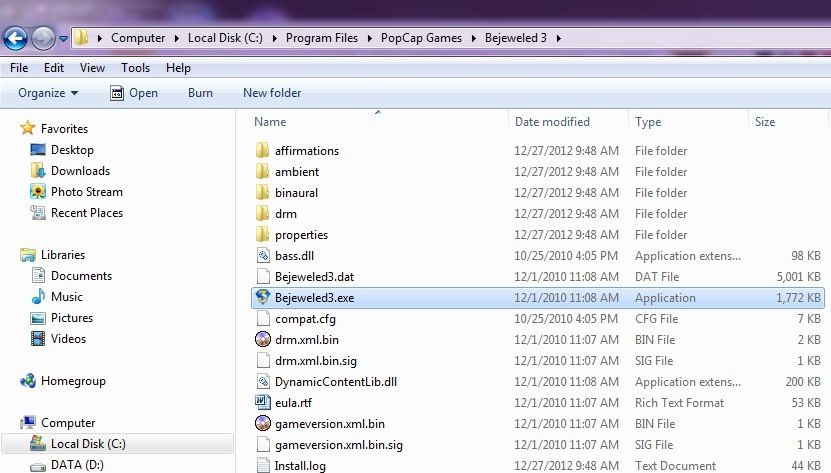
Task: Expand the arrow after Local Disk (C:) breadcrumb
Action: (x=275, y=38)
